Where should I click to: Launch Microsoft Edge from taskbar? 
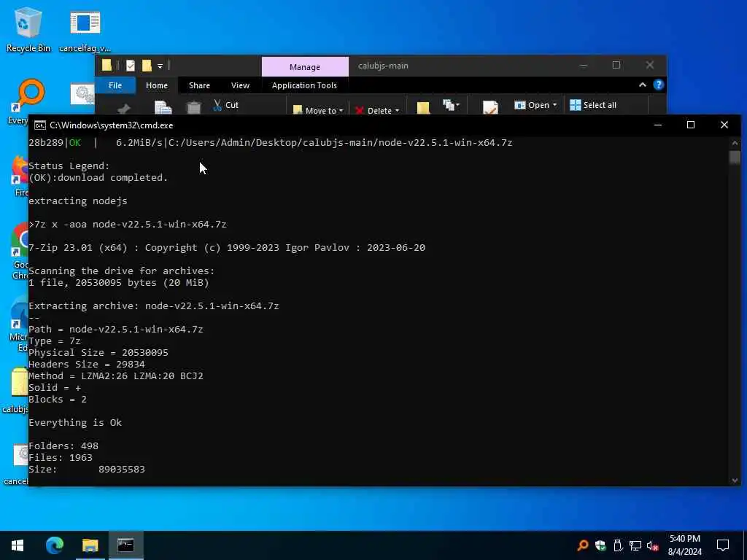(54, 545)
